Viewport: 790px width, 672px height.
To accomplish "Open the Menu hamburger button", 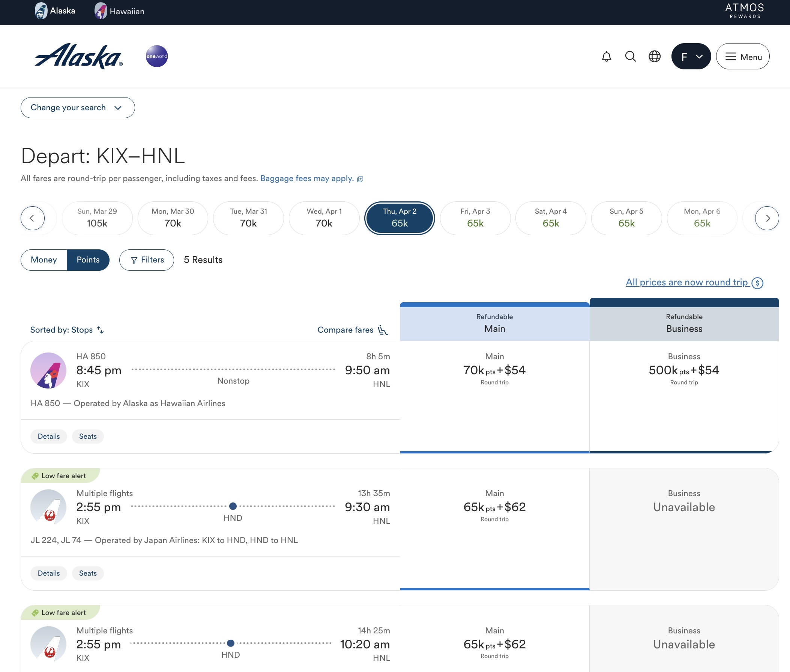I will (742, 56).
